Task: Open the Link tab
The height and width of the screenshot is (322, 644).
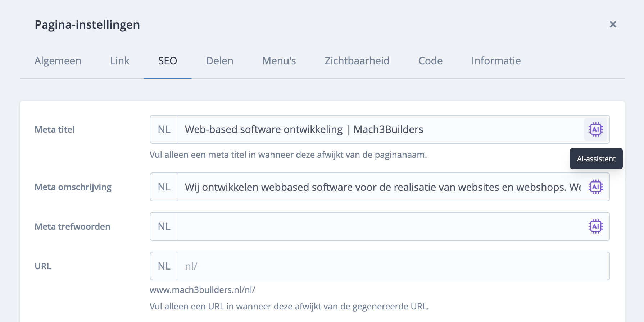Action: 120,61
